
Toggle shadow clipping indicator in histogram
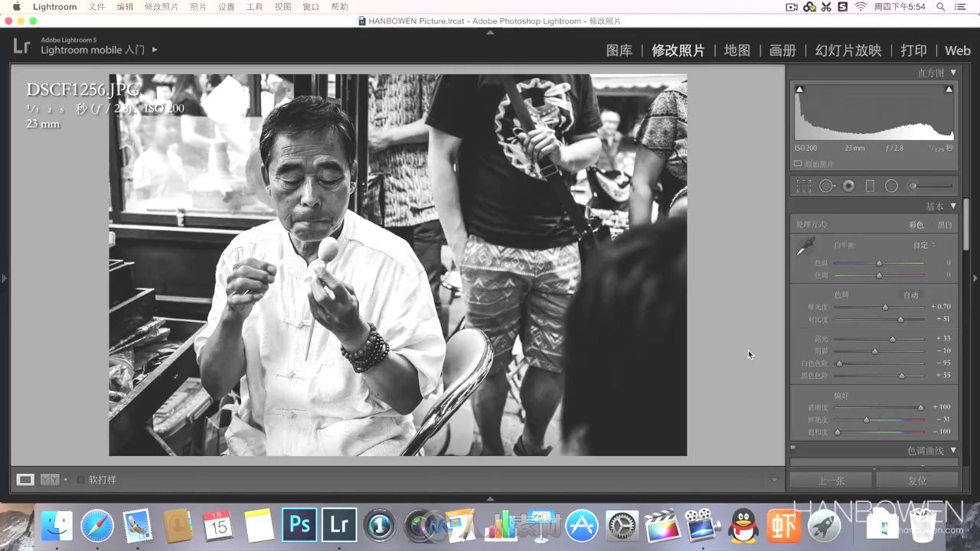pyautogui.click(x=799, y=90)
